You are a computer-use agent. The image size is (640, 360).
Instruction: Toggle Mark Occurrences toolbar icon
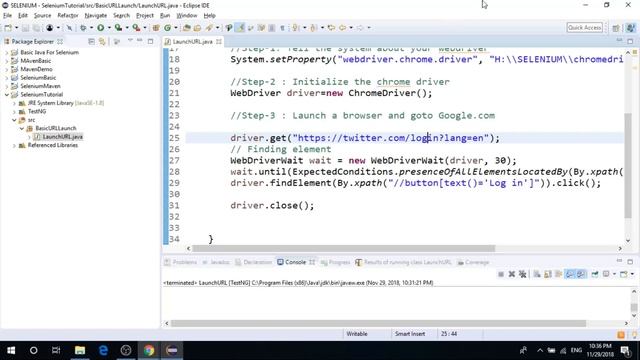click(x=241, y=28)
